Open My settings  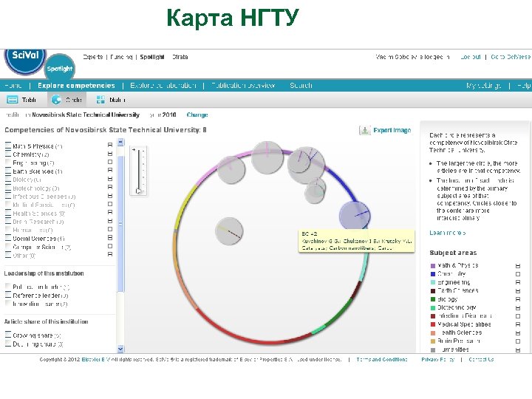tap(484, 86)
